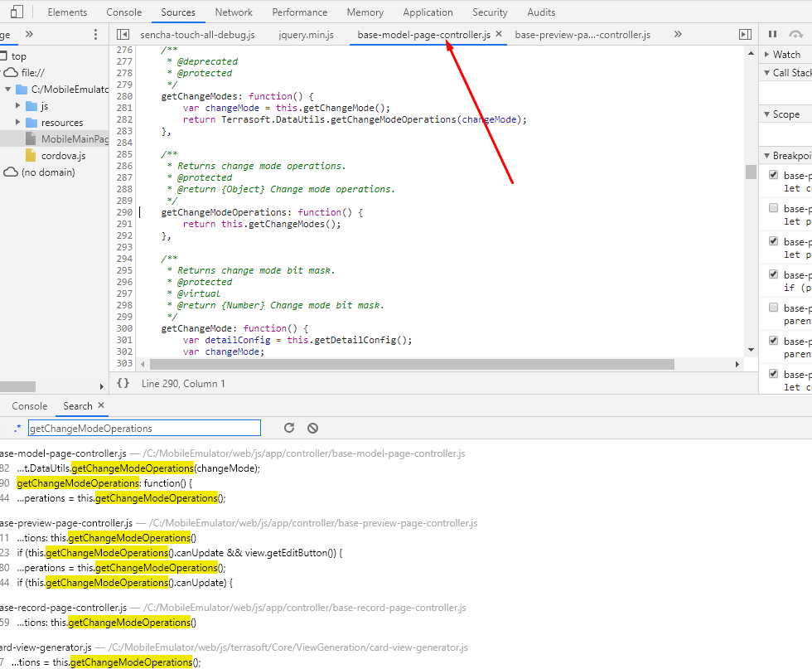Uncheck the sixth breakpoint checkbox
812x669 pixels.
coord(773,341)
